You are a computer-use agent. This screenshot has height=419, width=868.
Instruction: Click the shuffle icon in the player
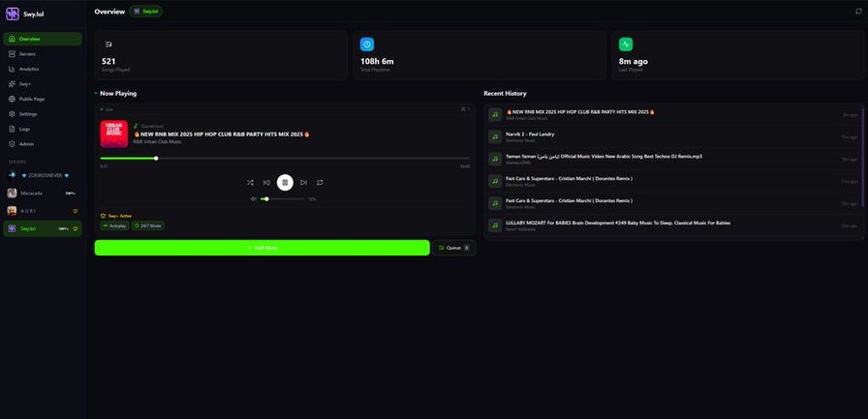tap(250, 182)
